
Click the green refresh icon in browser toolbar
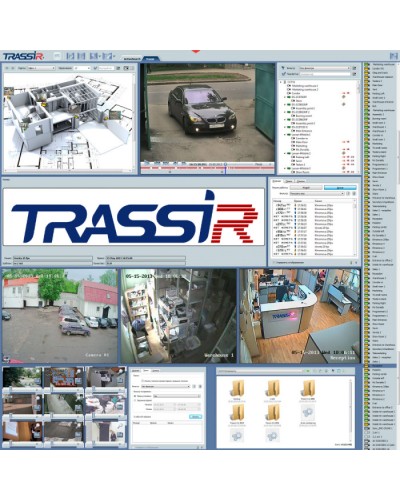click(x=308, y=371)
